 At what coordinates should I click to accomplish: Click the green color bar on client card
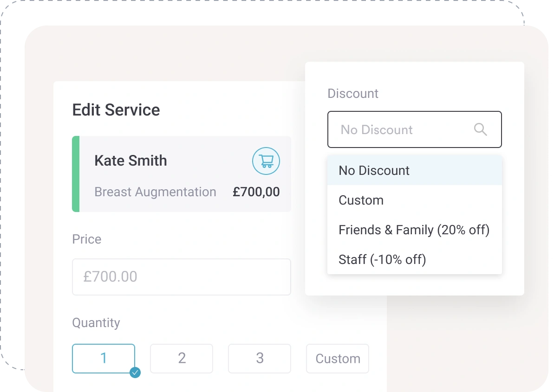(x=76, y=174)
